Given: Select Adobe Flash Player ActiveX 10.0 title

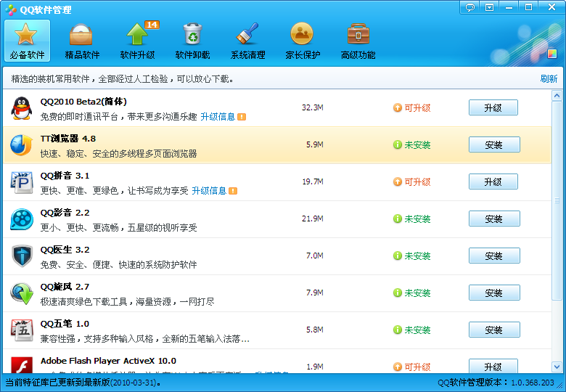Looking at the screenshot, I should 108,361.
